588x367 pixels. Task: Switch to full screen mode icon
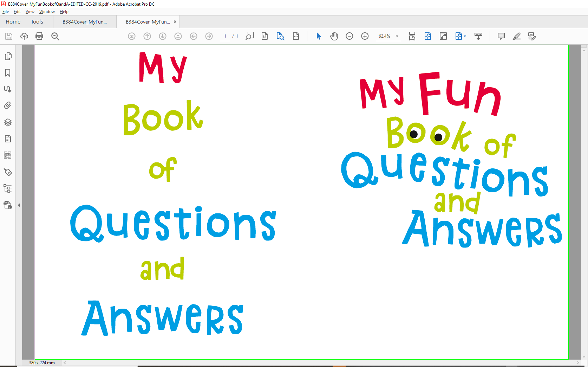[x=443, y=36]
